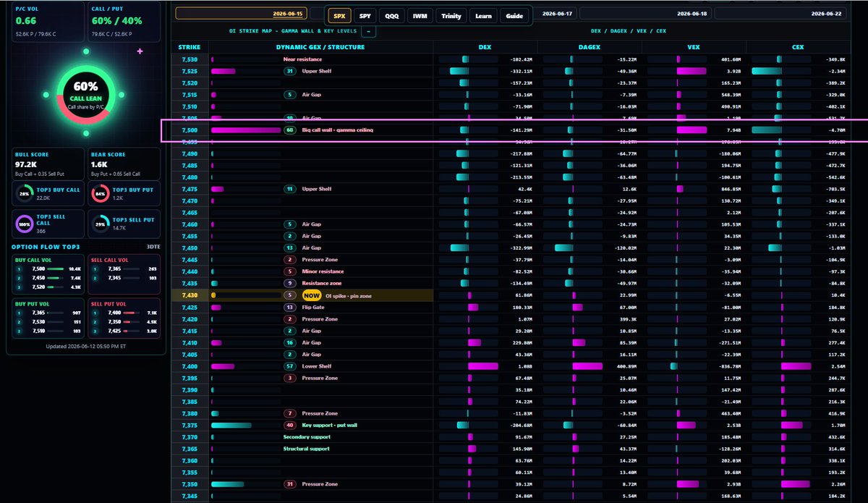Sort by the CEX column header
Image resolution: width=868 pixels, height=503 pixels.
coord(798,47)
